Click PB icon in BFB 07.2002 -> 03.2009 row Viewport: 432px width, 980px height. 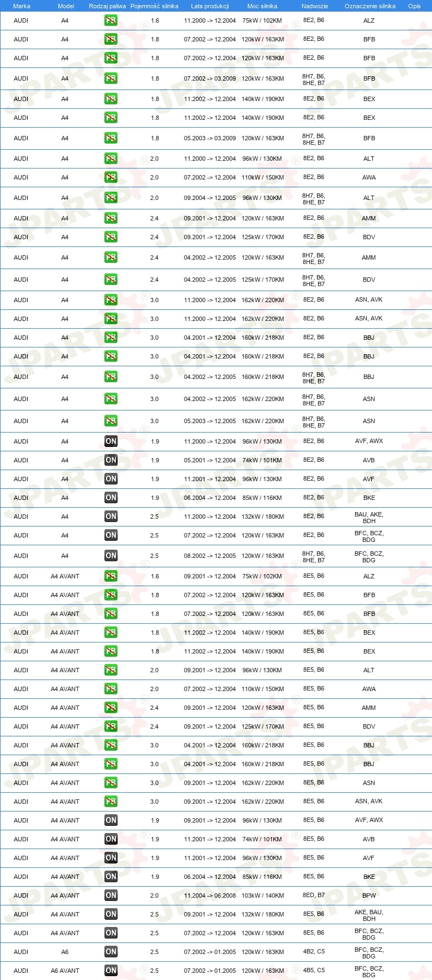coord(111,78)
